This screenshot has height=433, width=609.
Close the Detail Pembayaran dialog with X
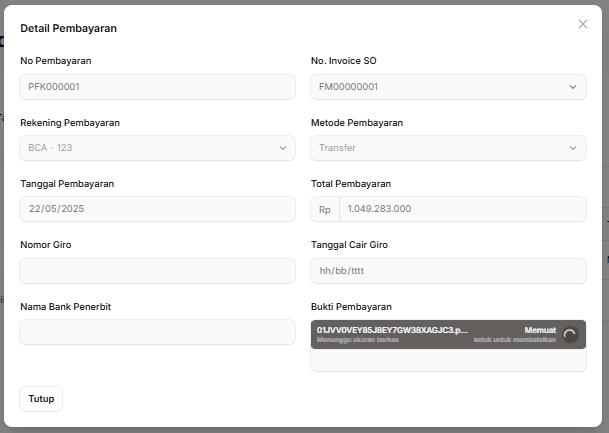[x=583, y=24]
